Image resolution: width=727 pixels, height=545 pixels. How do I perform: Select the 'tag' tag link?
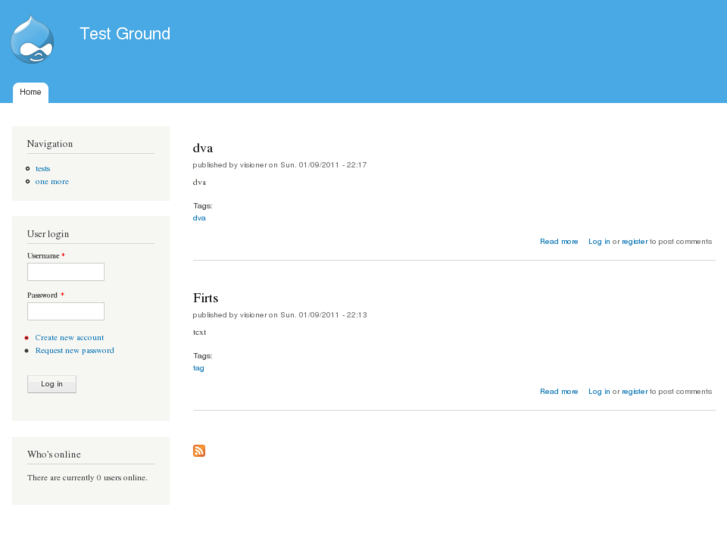198,368
